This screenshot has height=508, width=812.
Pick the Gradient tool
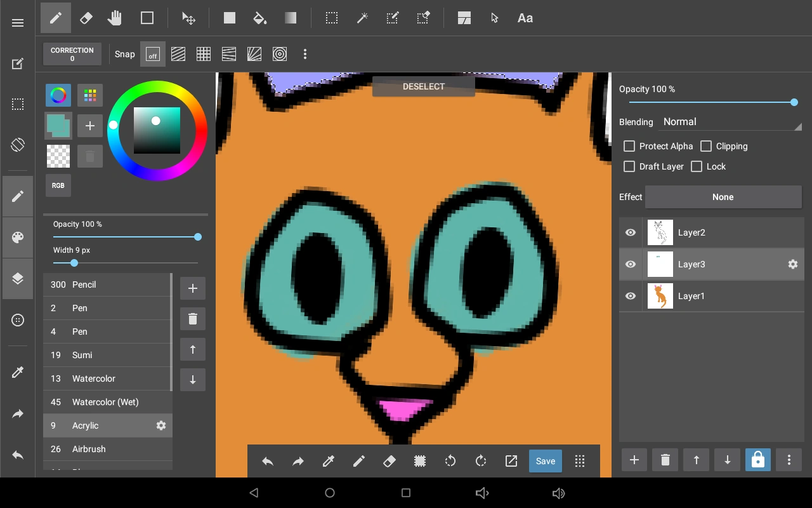[x=291, y=18]
